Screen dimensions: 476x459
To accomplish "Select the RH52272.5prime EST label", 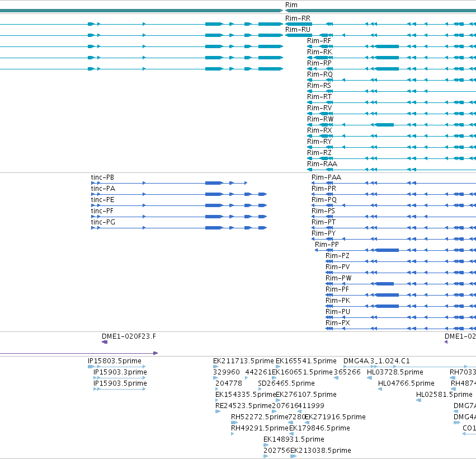I will 260,418.
